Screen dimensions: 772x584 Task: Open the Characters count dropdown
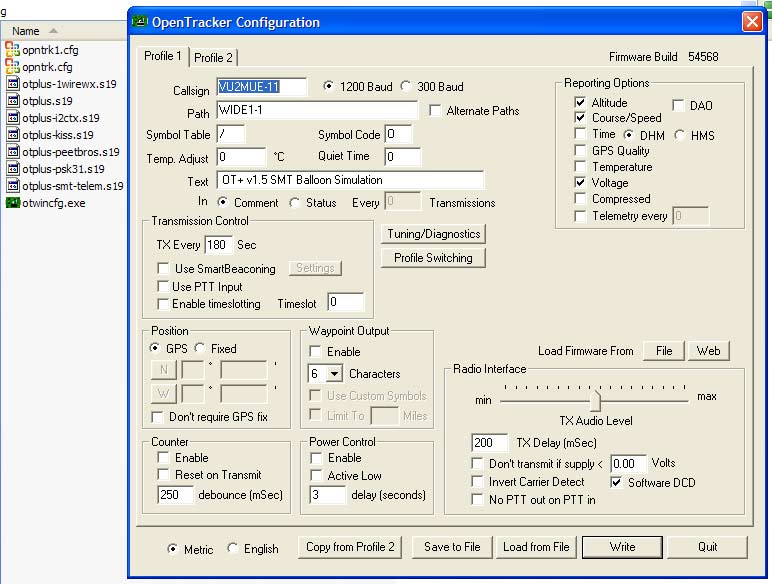334,374
